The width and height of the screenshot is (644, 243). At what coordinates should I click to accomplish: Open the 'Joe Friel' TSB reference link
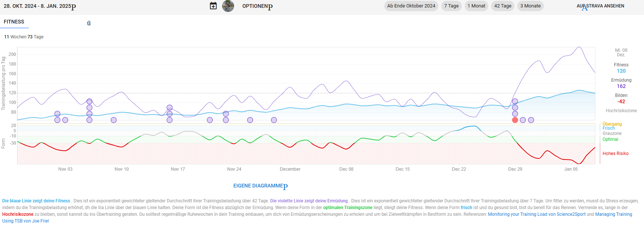point(25,221)
